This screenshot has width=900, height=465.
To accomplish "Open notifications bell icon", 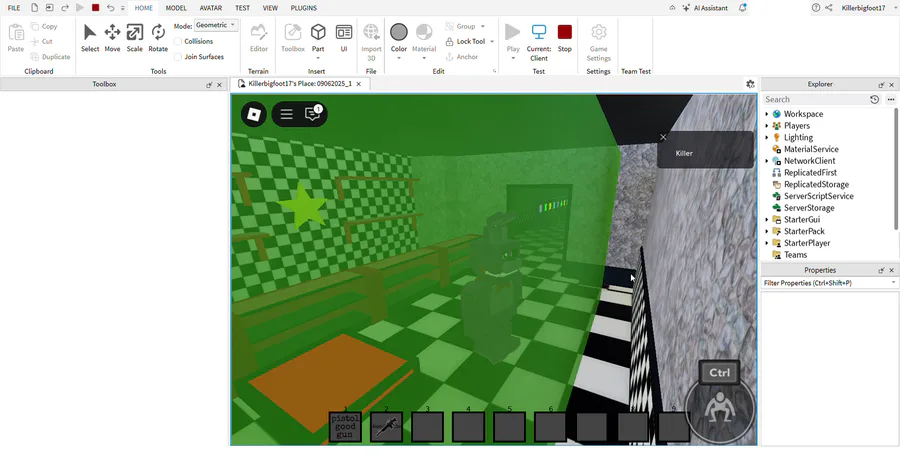I will [742, 8].
